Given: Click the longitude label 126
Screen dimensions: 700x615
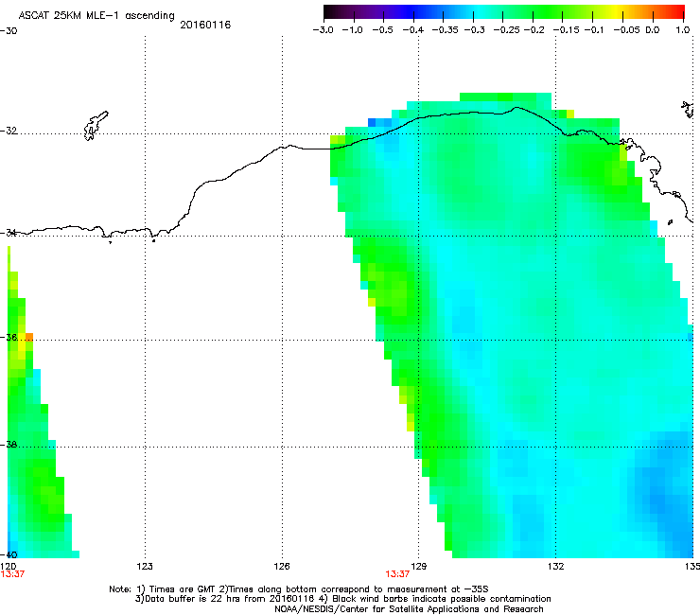Looking at the screenshot, I should (282, 567).
